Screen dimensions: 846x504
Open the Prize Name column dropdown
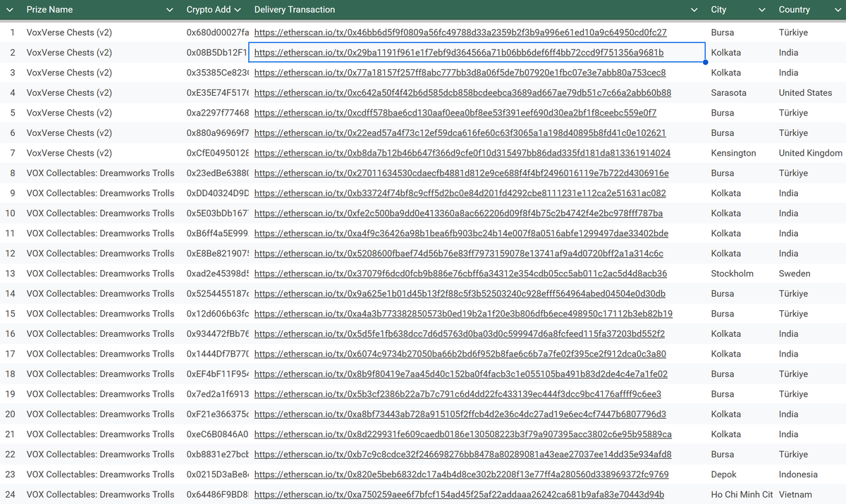click(x=168, y=10)
